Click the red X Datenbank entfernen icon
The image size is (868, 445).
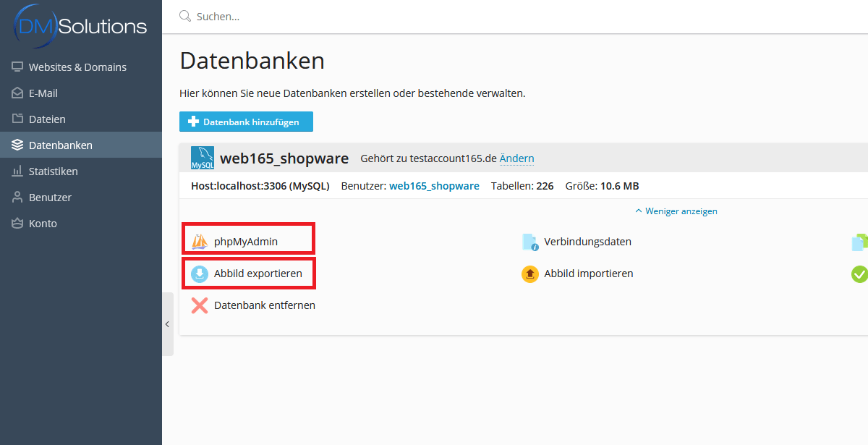click(200, 305)
